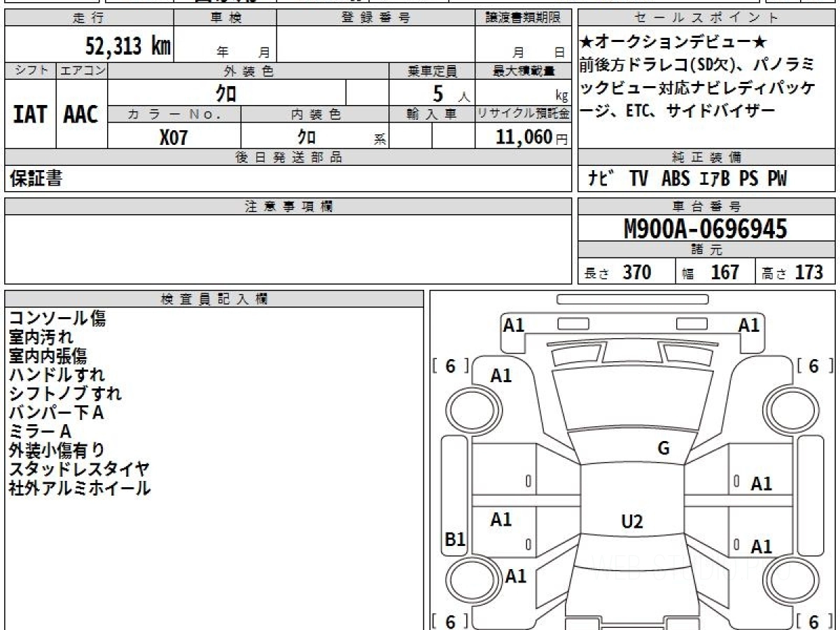Click the 譲渡書類期限 header

coord(524,18)
